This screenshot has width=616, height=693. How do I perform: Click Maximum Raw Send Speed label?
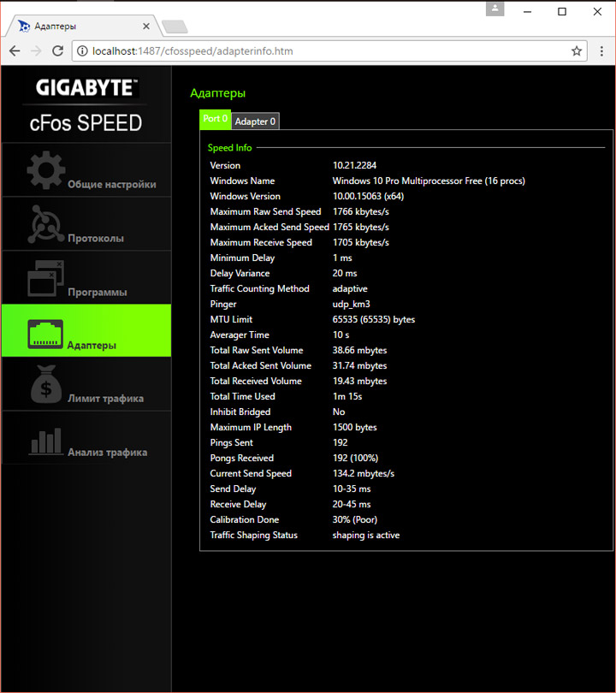[265, 211]
